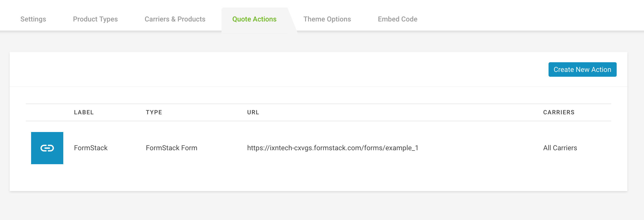This screenshot has height=220, width=644.
Task: Click white toolbar strip left of Create New Action
Action: click(x=279, y=69)
